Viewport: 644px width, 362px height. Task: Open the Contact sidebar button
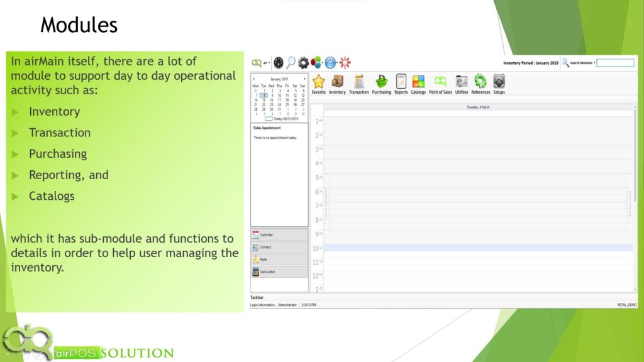(x=279, y=247)
